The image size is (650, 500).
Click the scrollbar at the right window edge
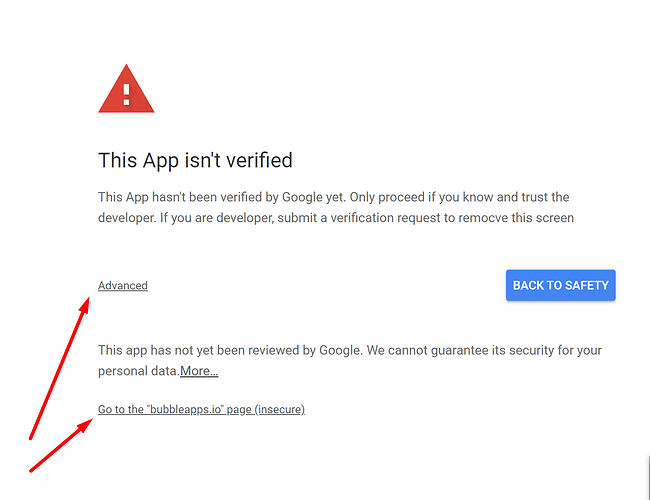648,477
